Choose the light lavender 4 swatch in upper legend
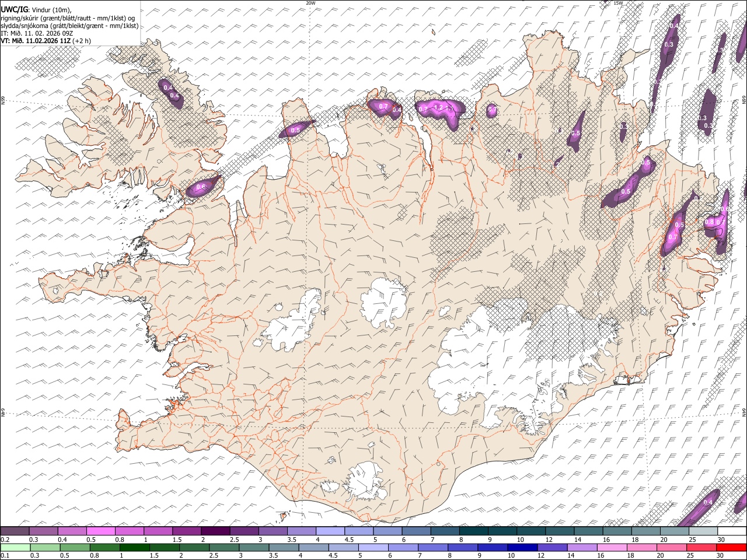747x560 pixels. (329, 531)
